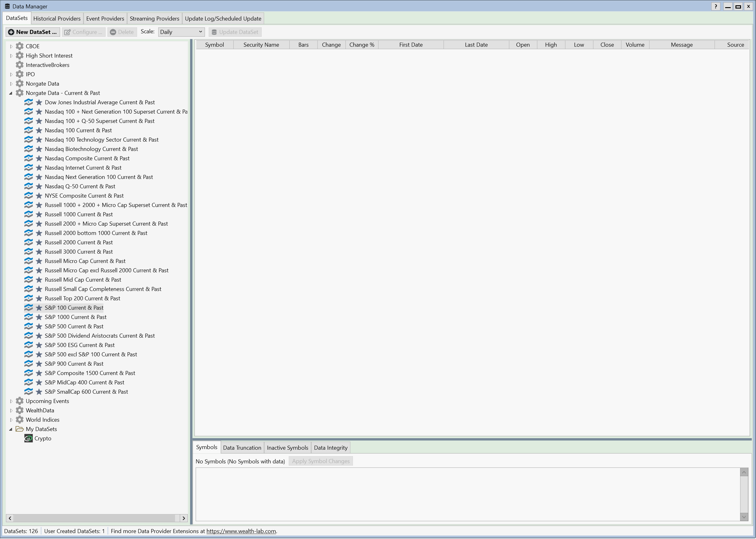The height and width of the screenshot is (539, 756).
Task: Expand the World Indices tree node
Action: [11, 420]
